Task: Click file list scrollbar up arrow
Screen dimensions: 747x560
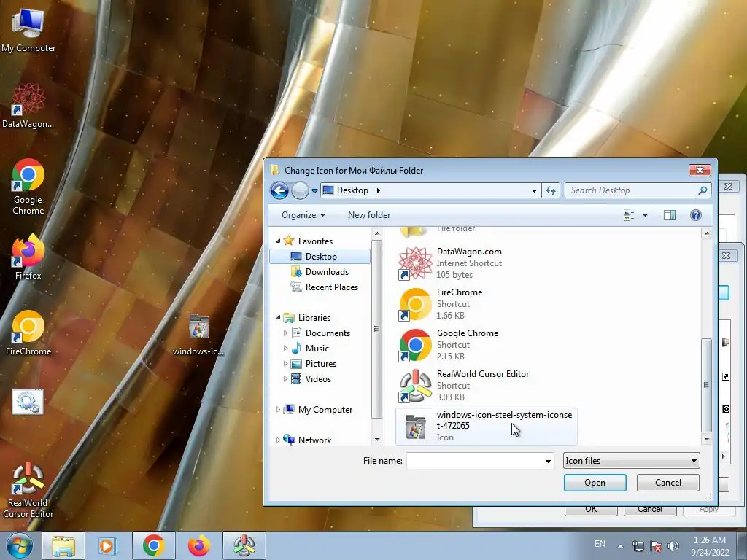Action: (x=706, y=234)
